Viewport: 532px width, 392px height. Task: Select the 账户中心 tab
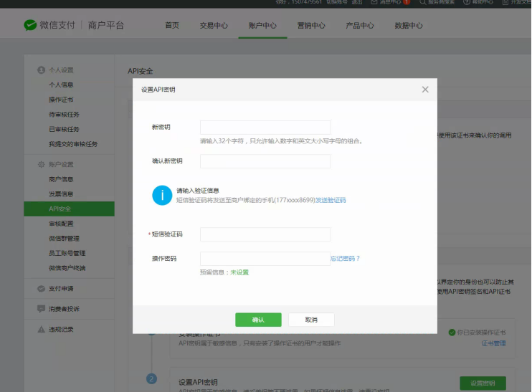[262, 25]
